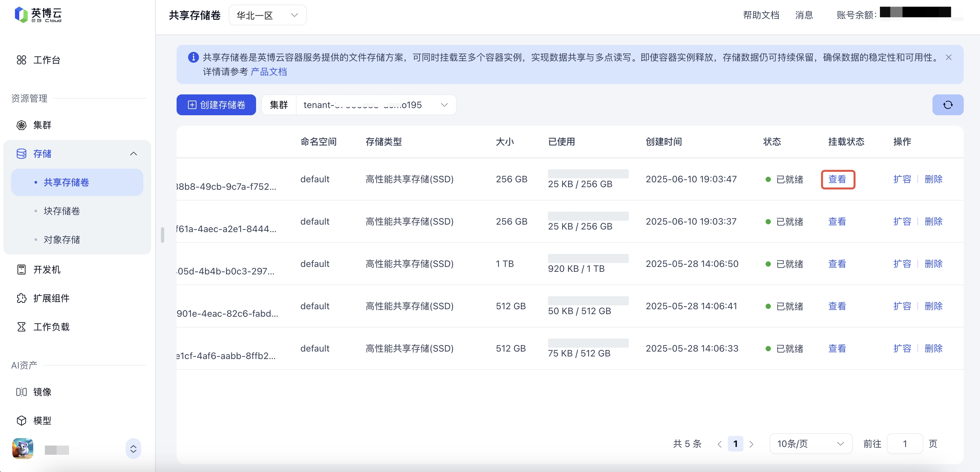Click the 扩展组件 puzzle icon
This screenshot has height=472, width=980.
click(x=21, y=298)
